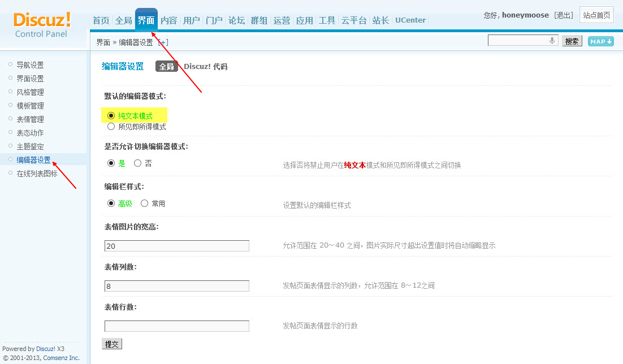
Task: Click the 表情列数 input field
Action: pyautogui.click(x=177, y=285)
